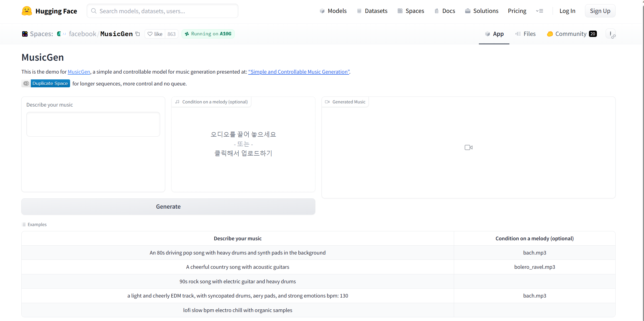Open the Community tab
Image resolution: width=644 pixels, height=321 pixels.
[x=571, y=34]
